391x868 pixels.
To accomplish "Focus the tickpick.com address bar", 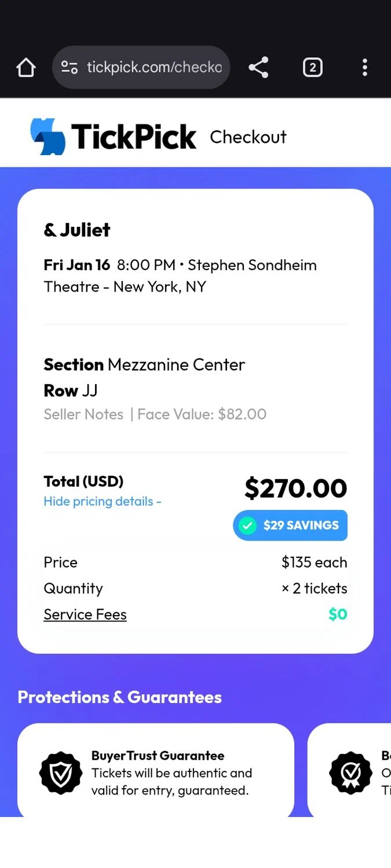I will click(154, 68).
